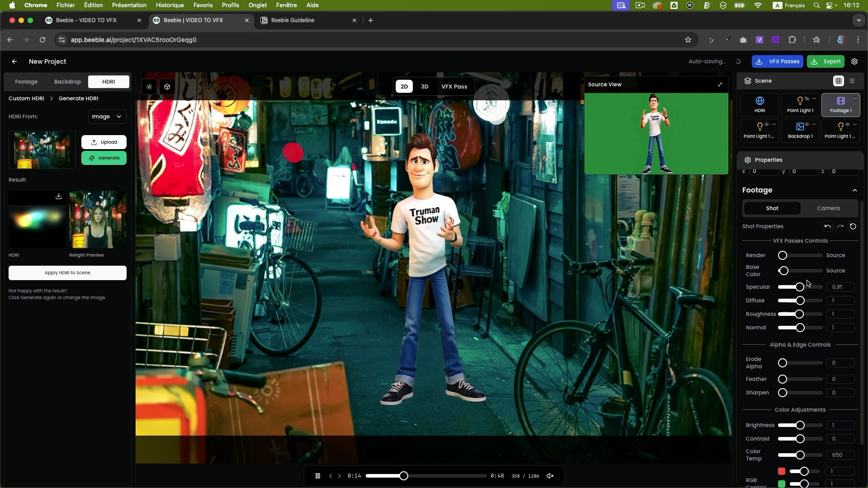Click the 3D cube icon in viewport toolbar
The width and height of the screenshot is (868, 488).
point(167,87)
